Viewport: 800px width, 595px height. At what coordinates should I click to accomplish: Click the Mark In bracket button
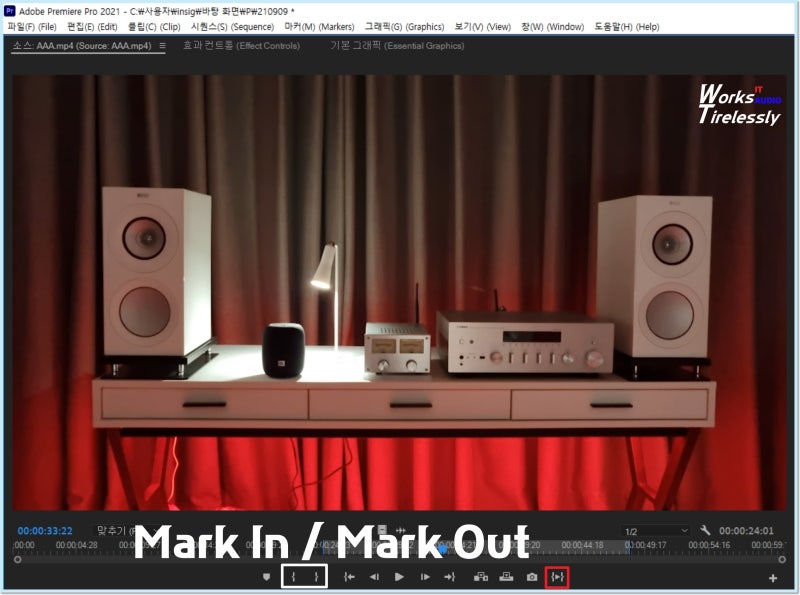293,577
